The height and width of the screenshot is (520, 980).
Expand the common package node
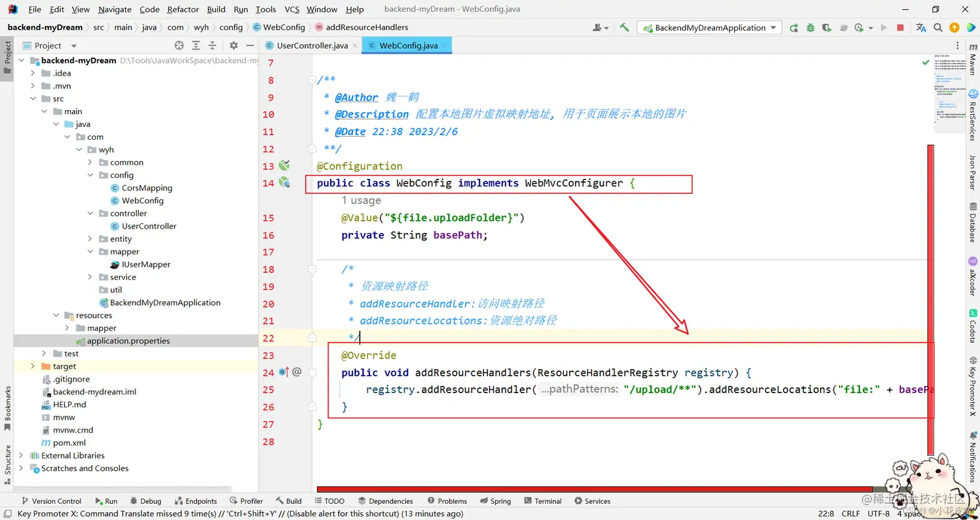coord(90,163)
